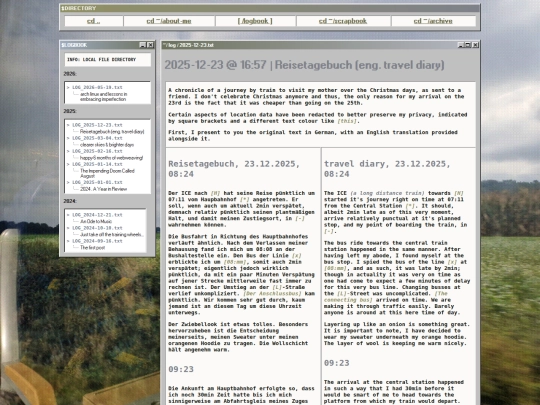The width and height of the screenshot is (540, 405).
Task: Click the '2024:' year label in sidebar
Action: click(70, 201)
